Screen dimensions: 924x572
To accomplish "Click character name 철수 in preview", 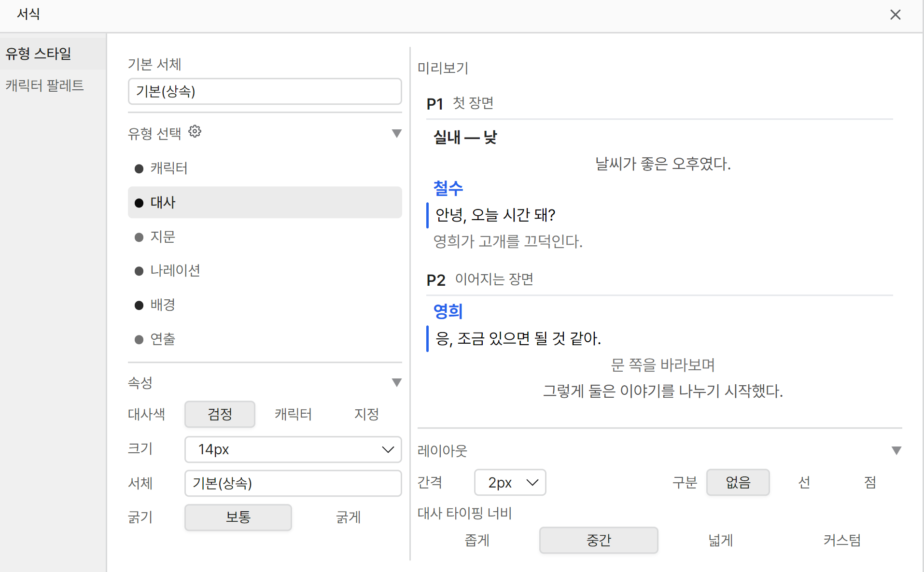I will 448,188.
